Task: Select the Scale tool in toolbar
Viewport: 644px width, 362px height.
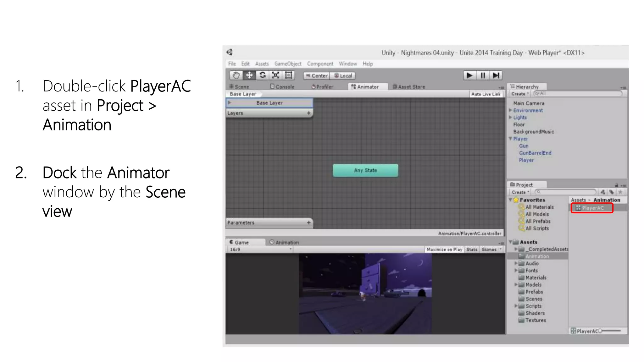Action: point(275,75)
